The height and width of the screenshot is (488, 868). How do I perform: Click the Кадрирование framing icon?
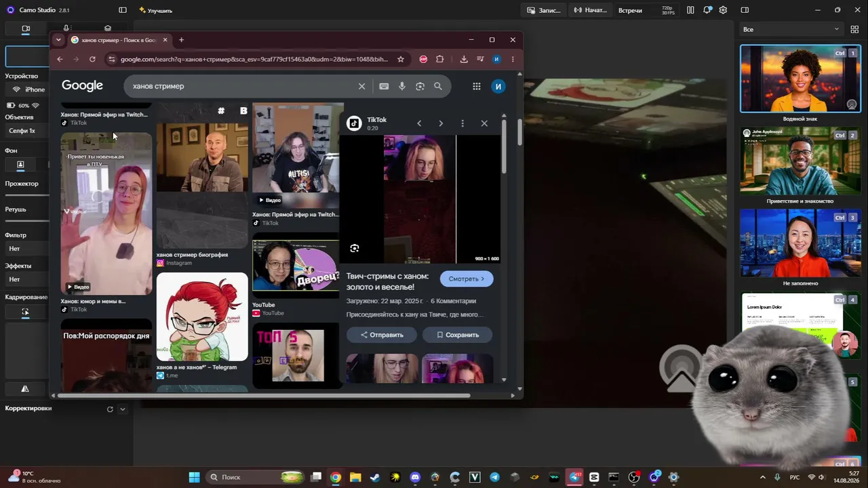(25, 312)
